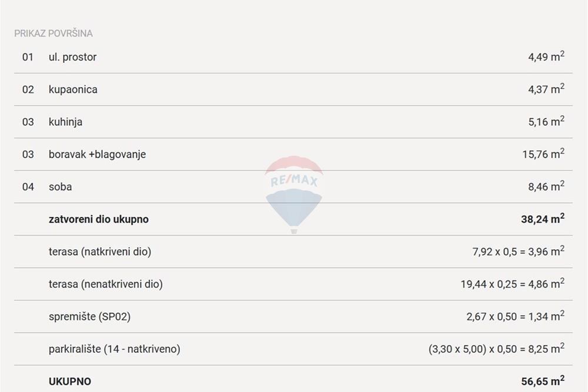Click the terasa (natkriveni dio) label
Screen dimensions: 588x392
[100, 252]
